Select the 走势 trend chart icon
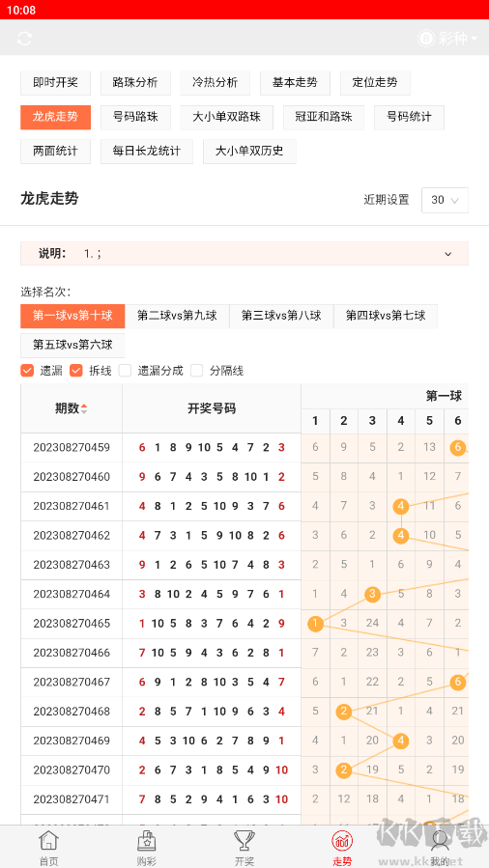Viewport: 489px width, 868px height. (x=342, y=840)
